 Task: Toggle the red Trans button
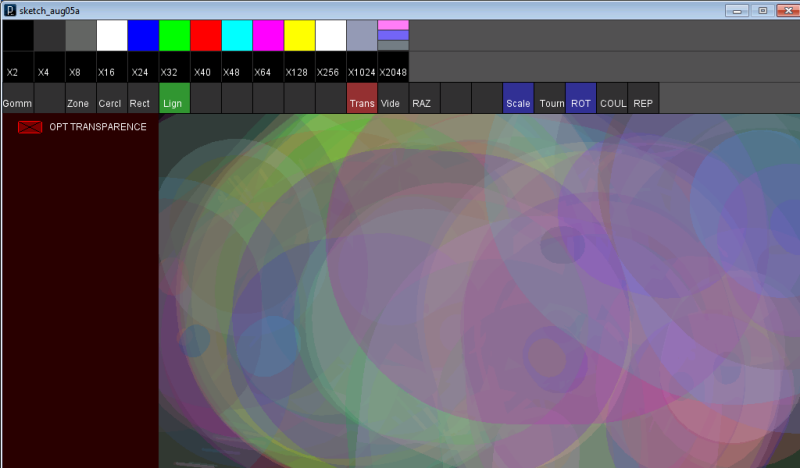point(362,98)
